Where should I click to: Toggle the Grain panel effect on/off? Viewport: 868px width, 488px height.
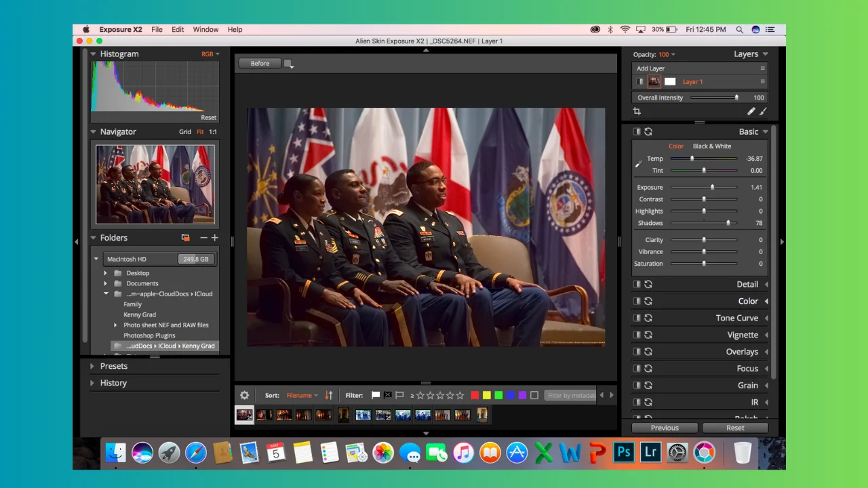[x=637, y=385]
